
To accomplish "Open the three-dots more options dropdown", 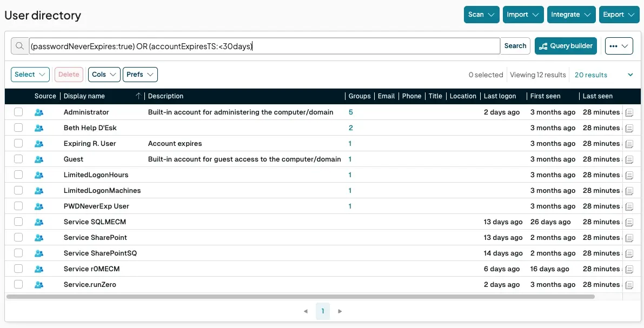I will click(x=619, y=46).
